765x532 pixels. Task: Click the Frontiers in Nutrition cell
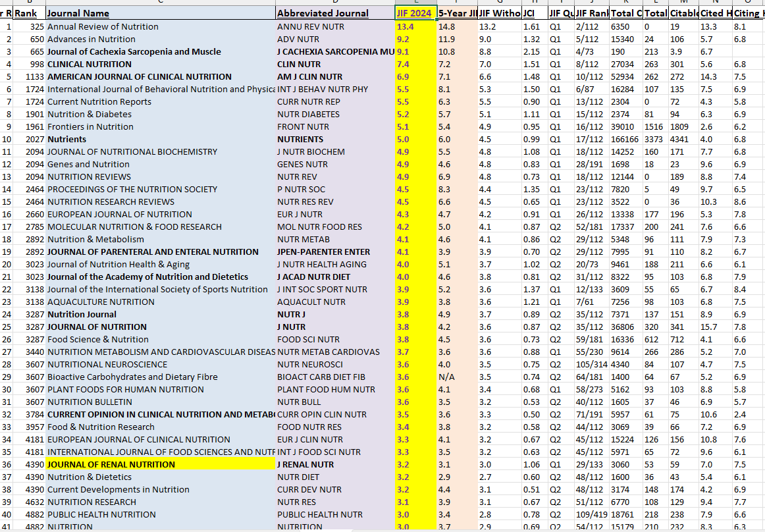(161, 127)
